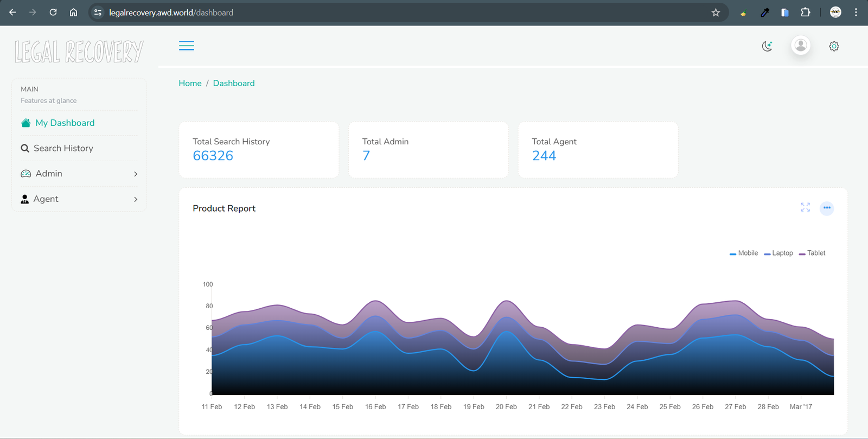868x439 pixels.
Task: Toggle the hamburger sidebar menu
Action: 187,46
